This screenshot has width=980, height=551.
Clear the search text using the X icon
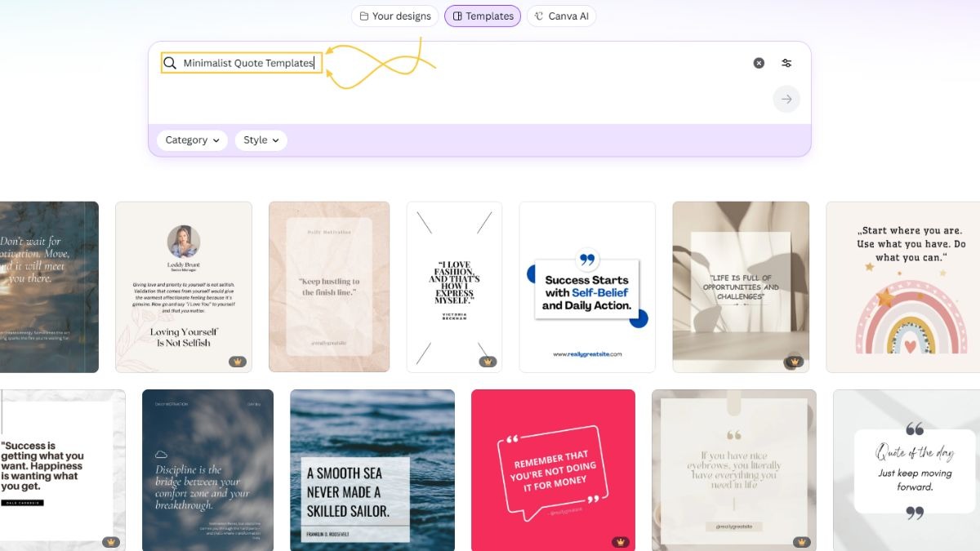click(758, 63)
